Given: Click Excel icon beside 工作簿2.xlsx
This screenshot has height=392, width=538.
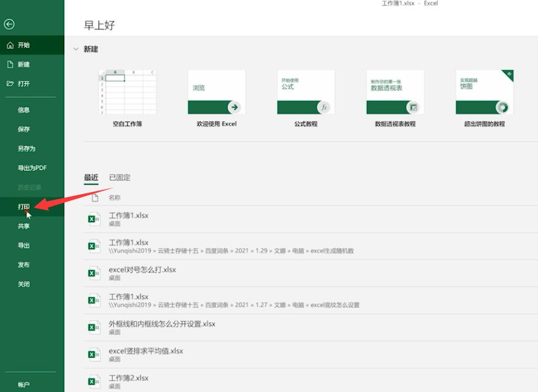Looking at the screenshot, I should tap(94, 382).
